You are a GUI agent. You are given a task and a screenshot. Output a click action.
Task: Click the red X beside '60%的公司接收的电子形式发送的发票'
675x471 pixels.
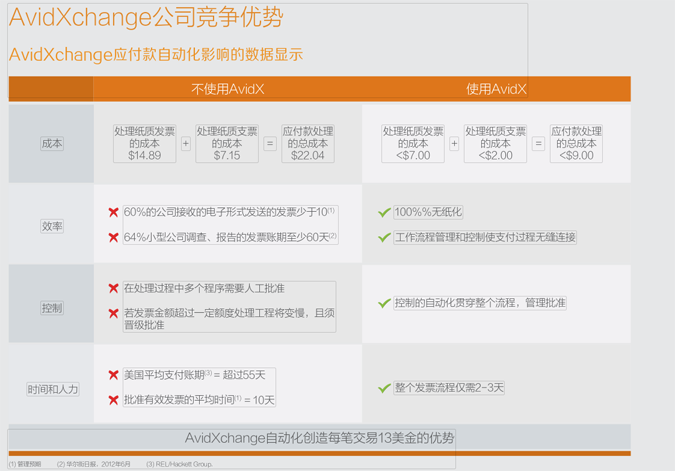[x=113, y=212]
